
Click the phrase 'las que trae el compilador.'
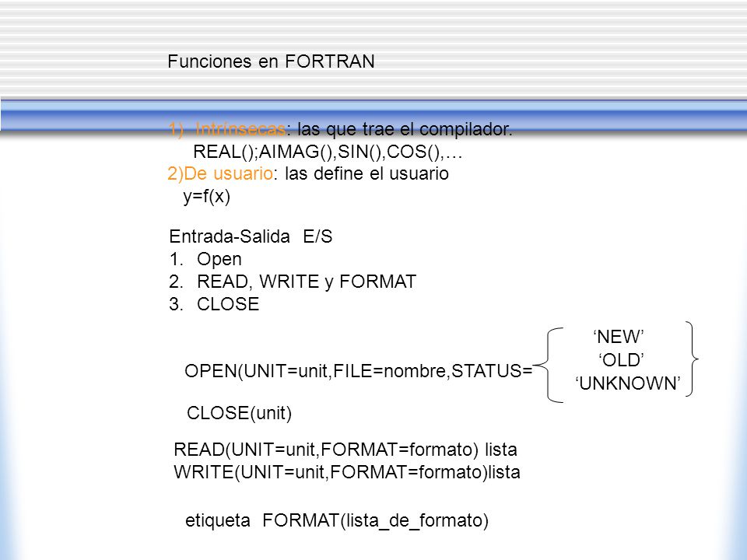405,129
